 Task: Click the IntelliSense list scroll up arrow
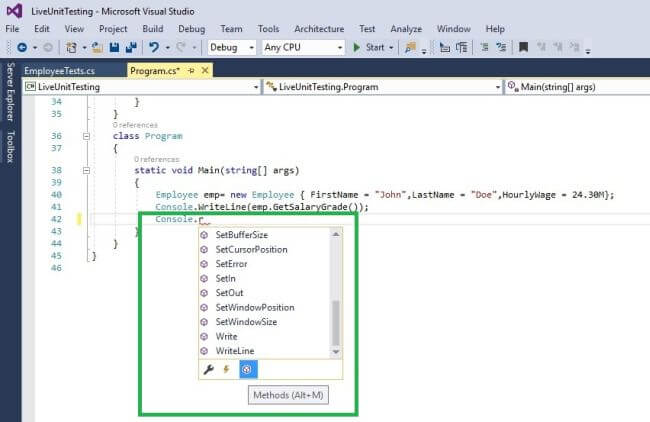pyautogui.click(x=336, y=234)
